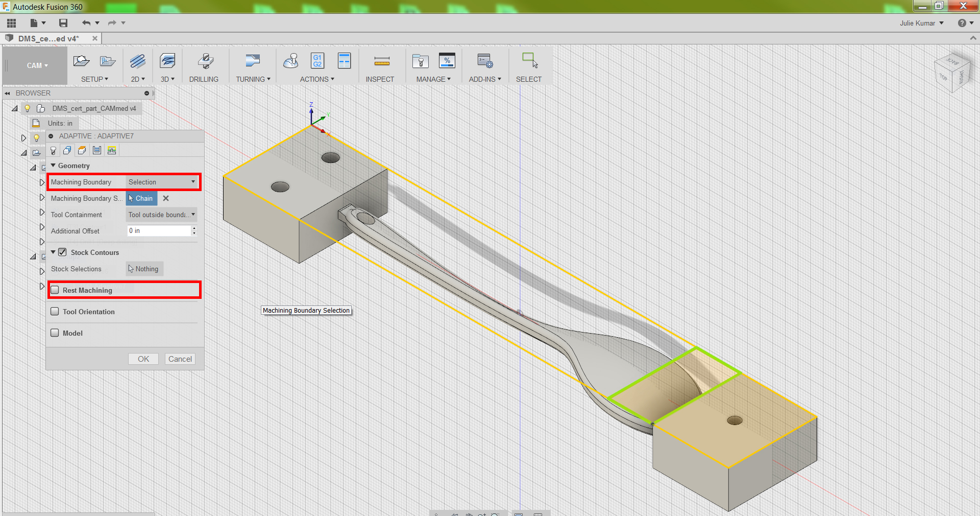The image size is (980, 516).
Task: Open the data panel grid icon
Action: 12,23
